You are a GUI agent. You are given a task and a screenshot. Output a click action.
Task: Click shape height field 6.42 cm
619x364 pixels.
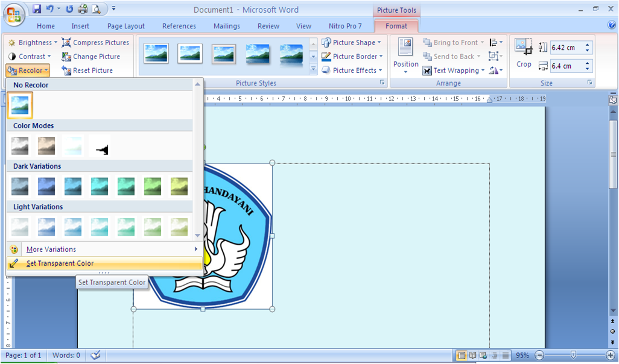point(567,48)
